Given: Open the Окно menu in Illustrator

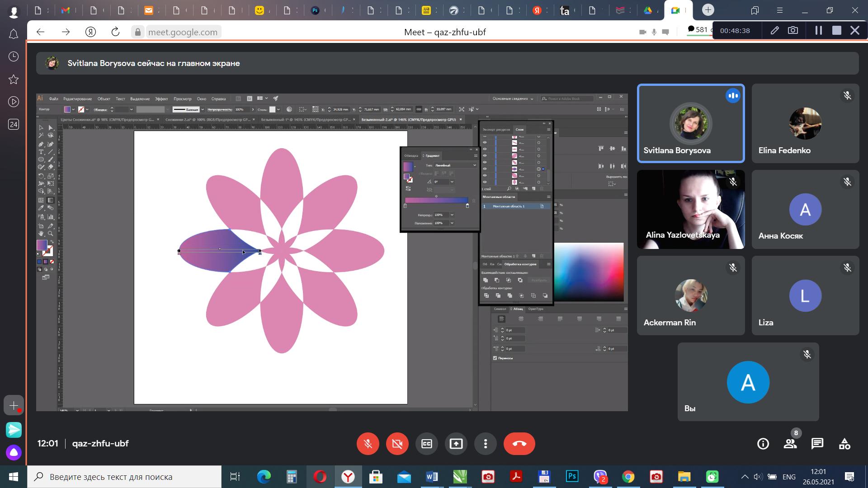Looking at the screenshot, I should coord(202,99).
